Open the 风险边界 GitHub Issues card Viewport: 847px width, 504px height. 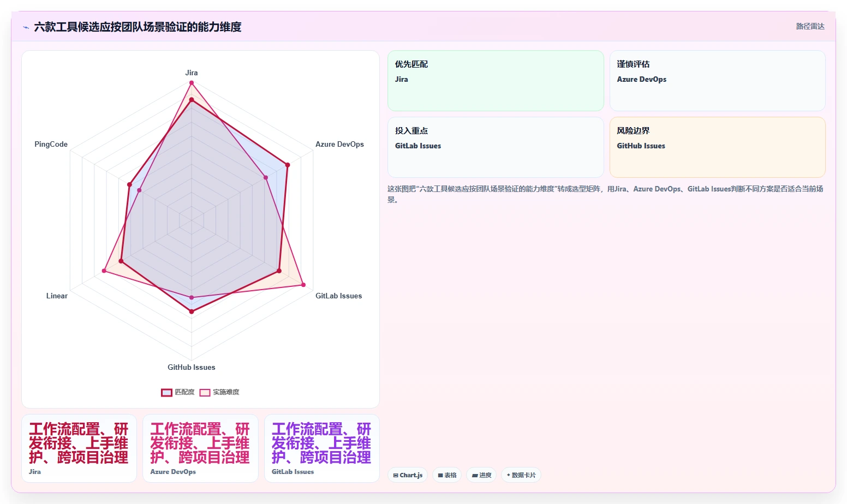point(717,147)
